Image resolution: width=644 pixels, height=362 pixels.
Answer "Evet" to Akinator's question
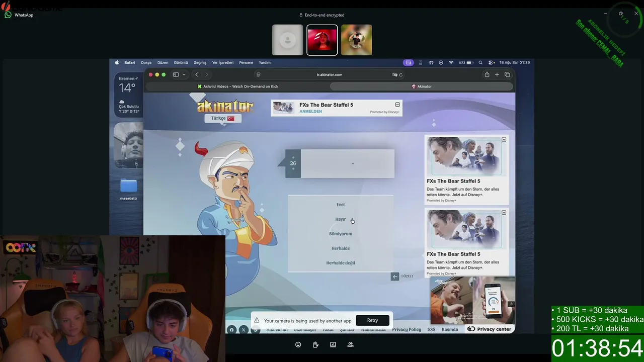tap(341, 205)
